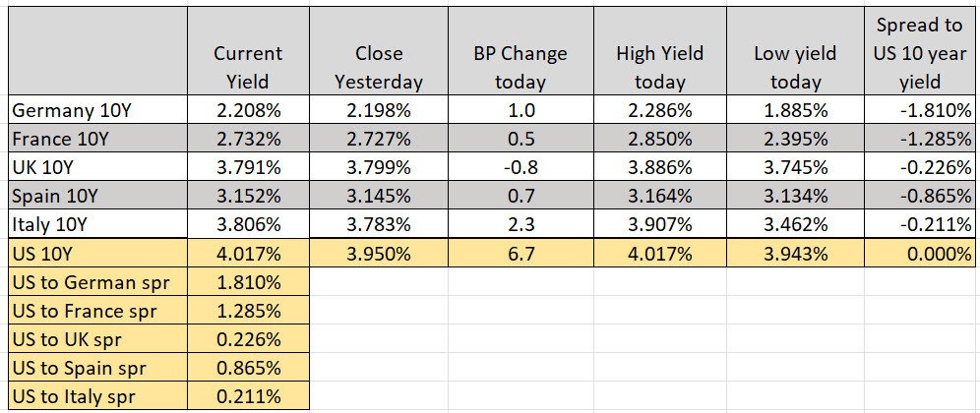
Task: Select the Spread to US 10 year header
Action: 920,52
